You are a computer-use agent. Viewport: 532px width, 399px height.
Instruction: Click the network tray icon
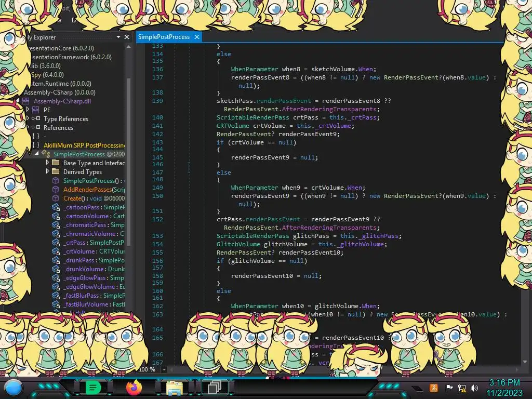[462, 388]
